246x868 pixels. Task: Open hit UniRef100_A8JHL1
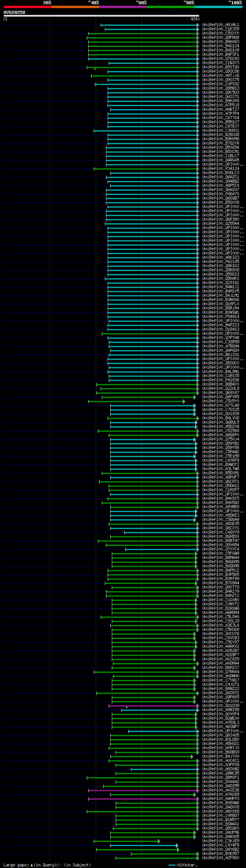[221, 25]
